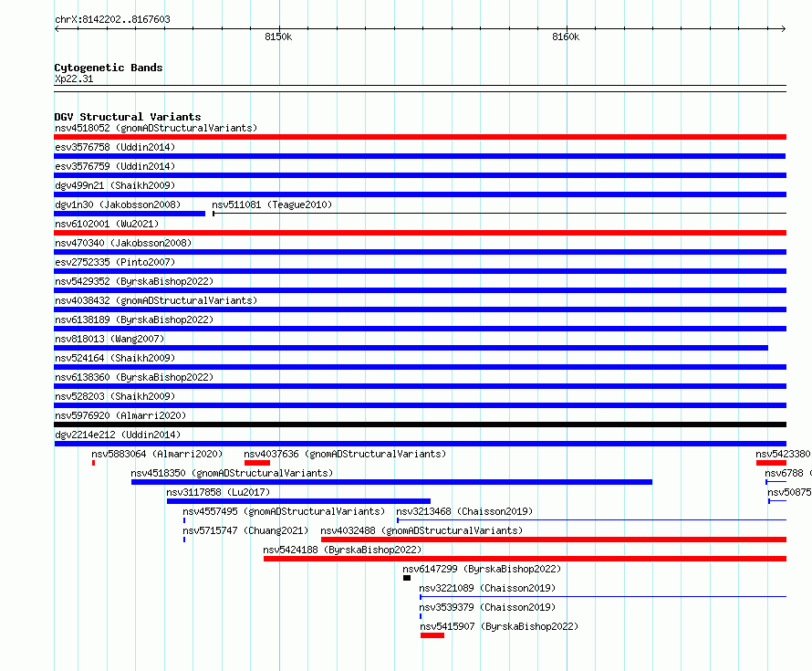812x671 pixels.
Task: Click nsv4037636 gnomAD variant label
Action: [x=345, y=454]
